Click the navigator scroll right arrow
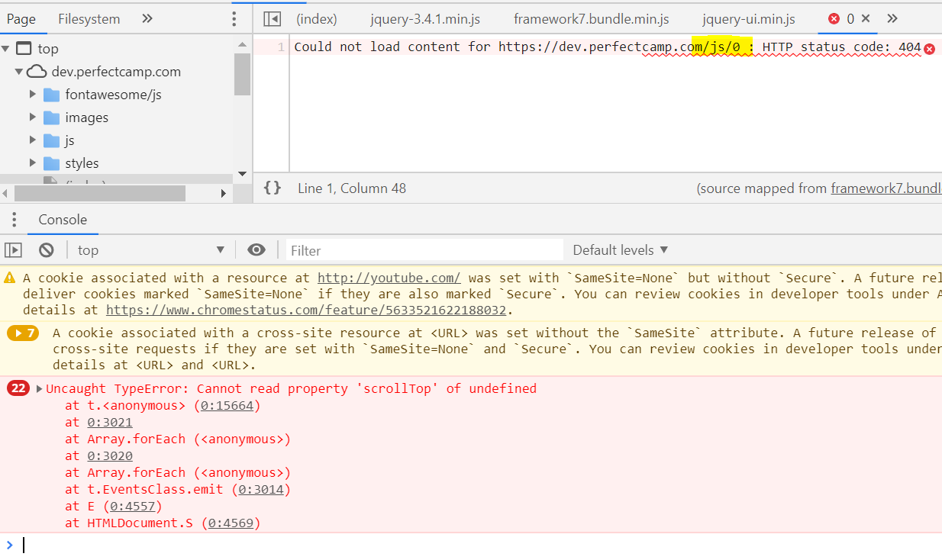The image size is (942, 560). click(x=224, y=193)
